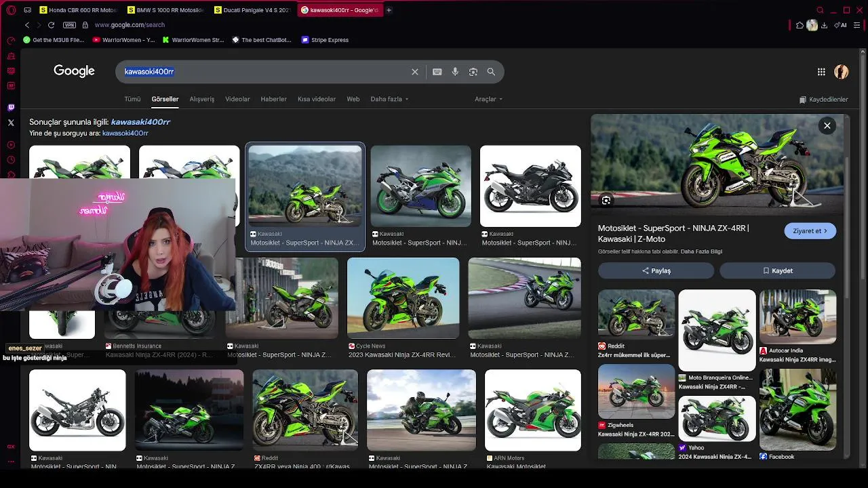868x488 pixels.
Task: Click the Google search magnifier button
Action: [x=491, y=72]
